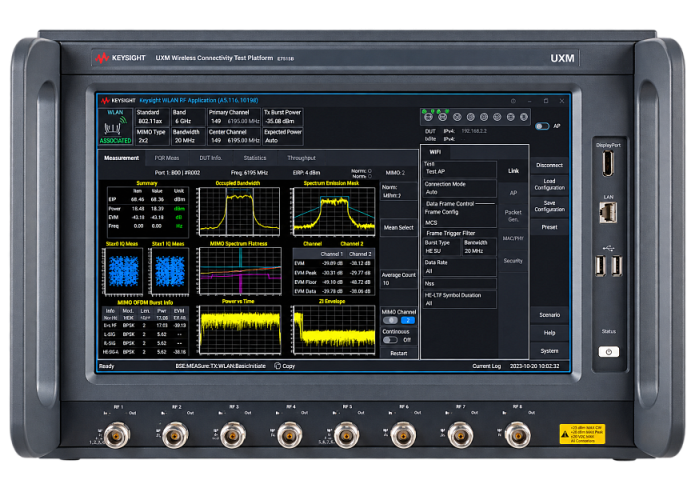Open the Connection Mode Auto dropdown
The height and width of the screenshot is (480, 695).
[459, 188]
